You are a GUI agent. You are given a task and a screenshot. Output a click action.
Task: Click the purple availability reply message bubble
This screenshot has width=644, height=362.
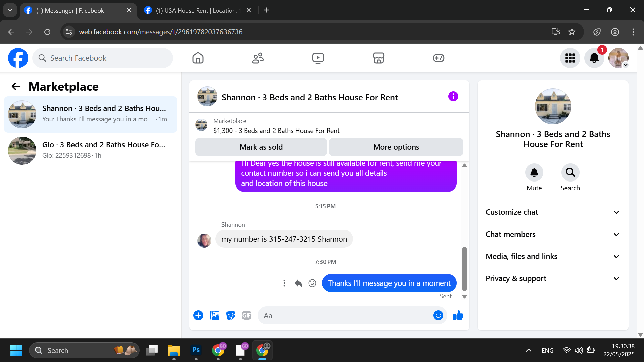[x=346, y=176]
